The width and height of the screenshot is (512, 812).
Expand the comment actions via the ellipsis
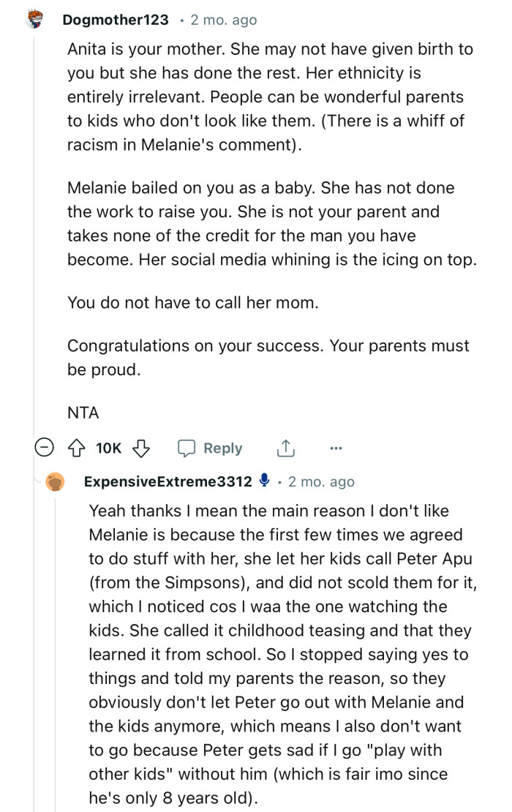coord(336,448)
